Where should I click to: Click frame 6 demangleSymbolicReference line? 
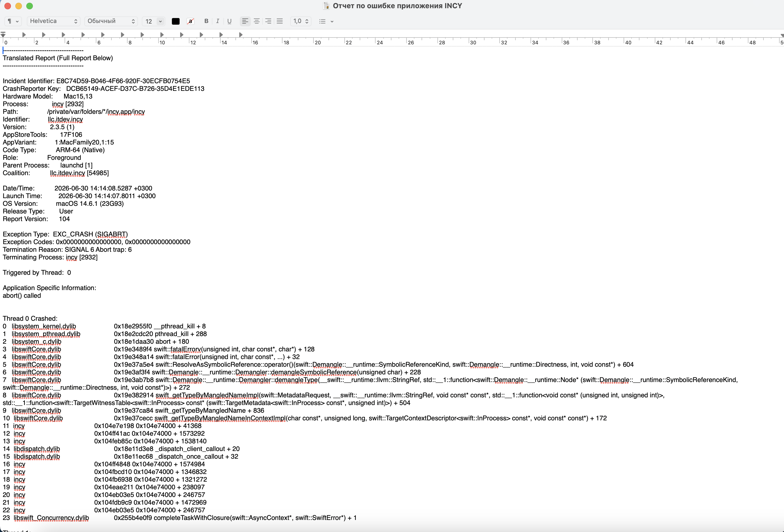(212, 372)
